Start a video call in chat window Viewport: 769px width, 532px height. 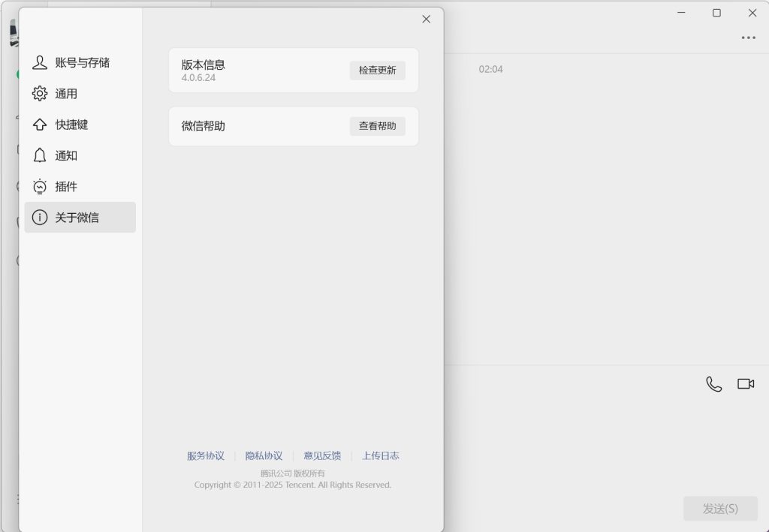pos(746,383)
